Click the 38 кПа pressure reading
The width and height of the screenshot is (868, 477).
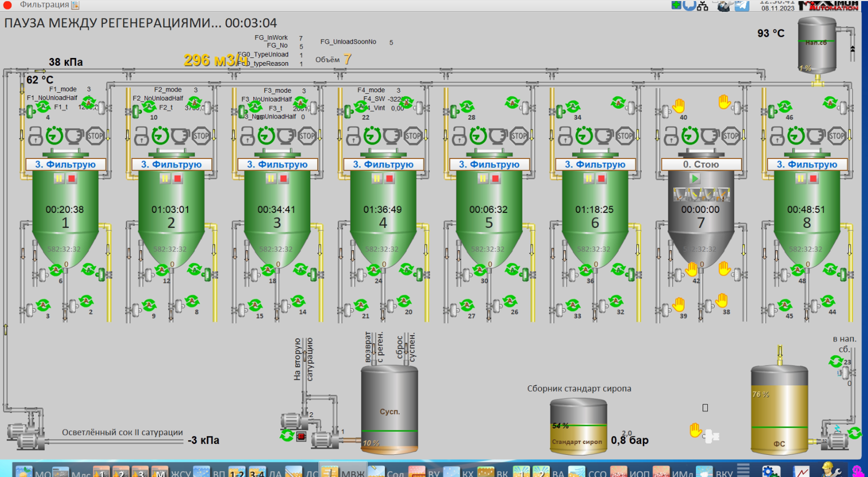coord(66,62)
